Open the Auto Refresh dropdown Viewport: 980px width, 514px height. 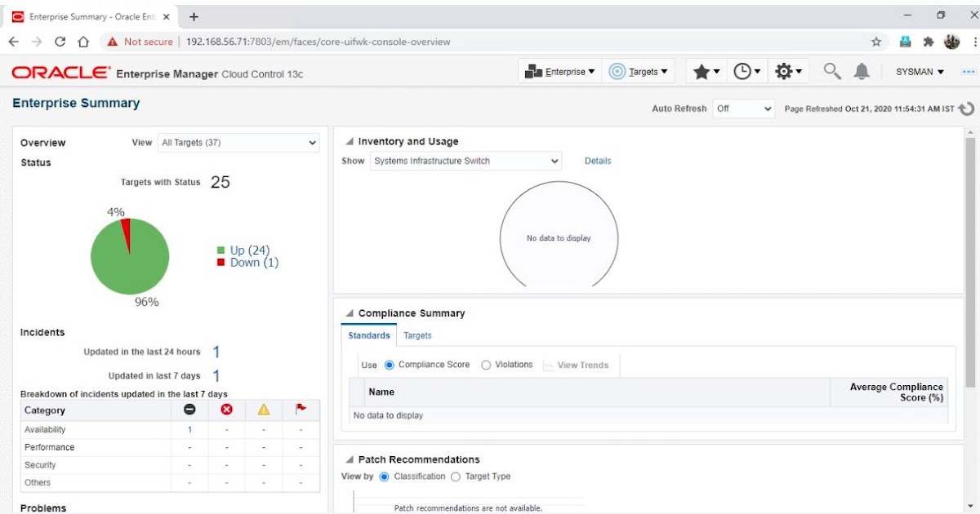pyautogui.click(x=742, y=108)
